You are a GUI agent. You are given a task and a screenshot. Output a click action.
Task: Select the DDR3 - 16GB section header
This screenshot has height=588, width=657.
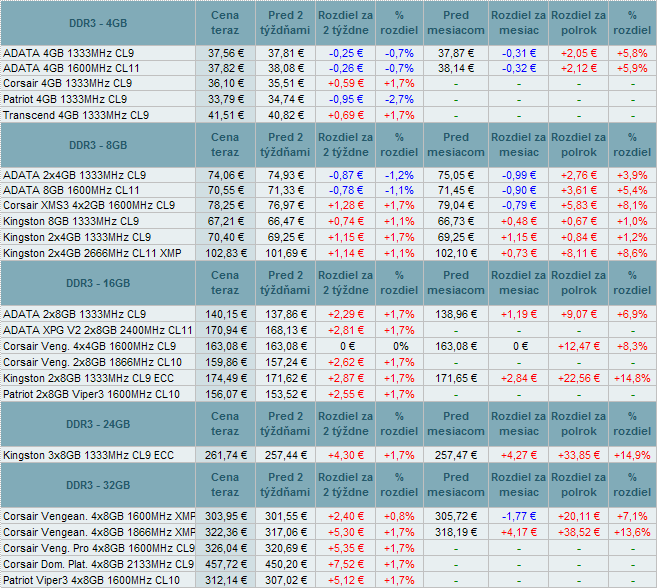click(x=98, y=283)
